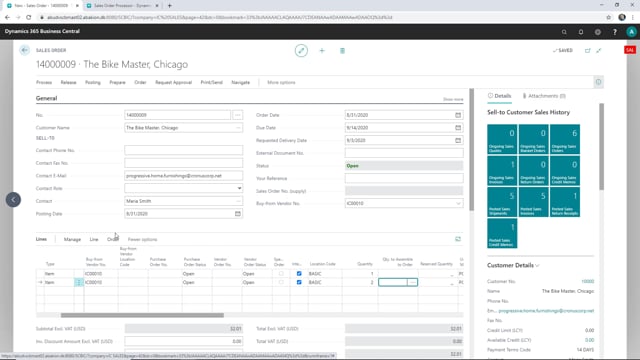Click the plus icon to create new order
Image resolution: width=640 pixels, height=360 pixels.
(322, 51)
